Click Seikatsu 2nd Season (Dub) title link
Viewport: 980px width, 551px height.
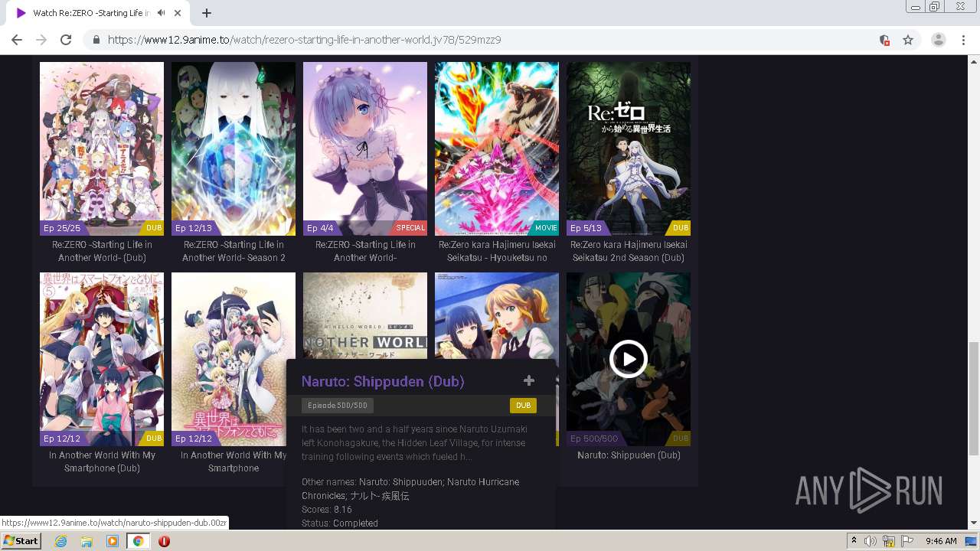click(x=629, y=251)
